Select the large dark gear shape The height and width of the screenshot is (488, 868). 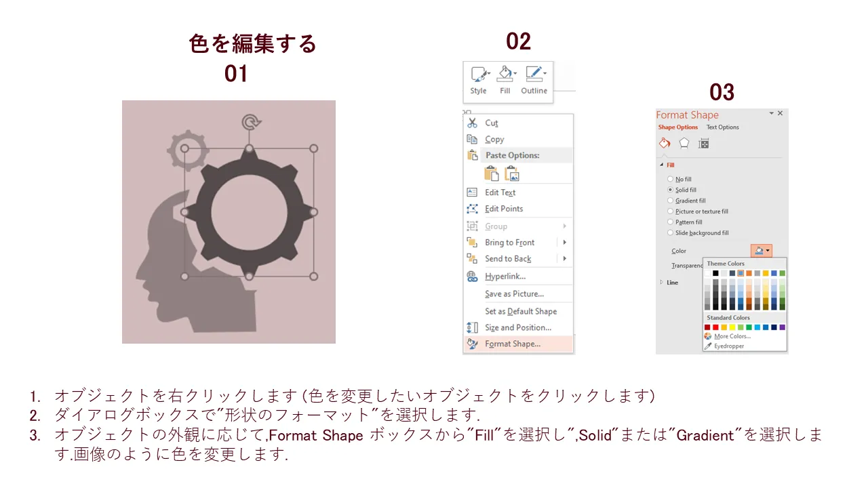249,212
